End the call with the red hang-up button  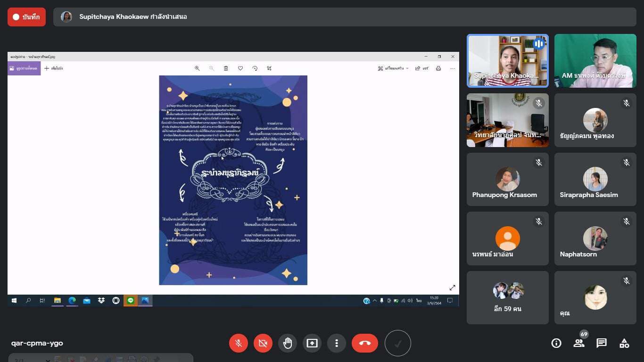[x=364, y=343]
